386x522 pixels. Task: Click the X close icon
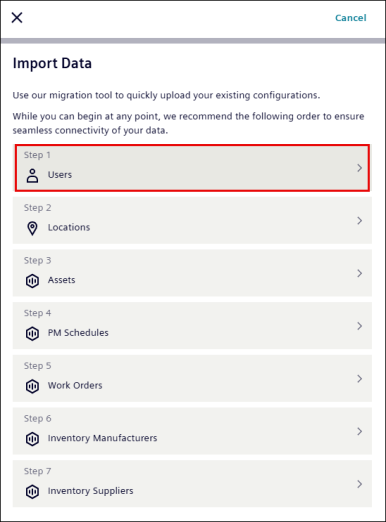tap(17, 18)
